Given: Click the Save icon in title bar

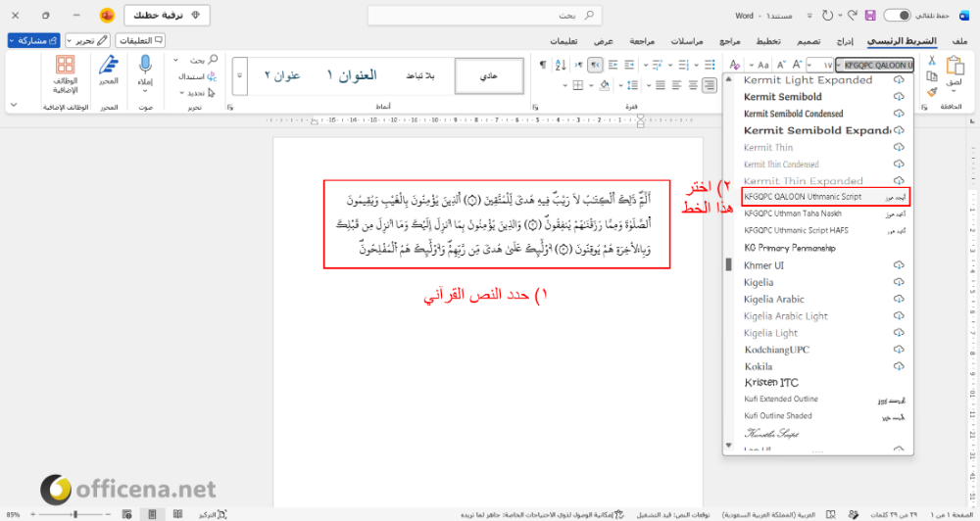Looking at the screenshot, I should [x=870, y=16].
